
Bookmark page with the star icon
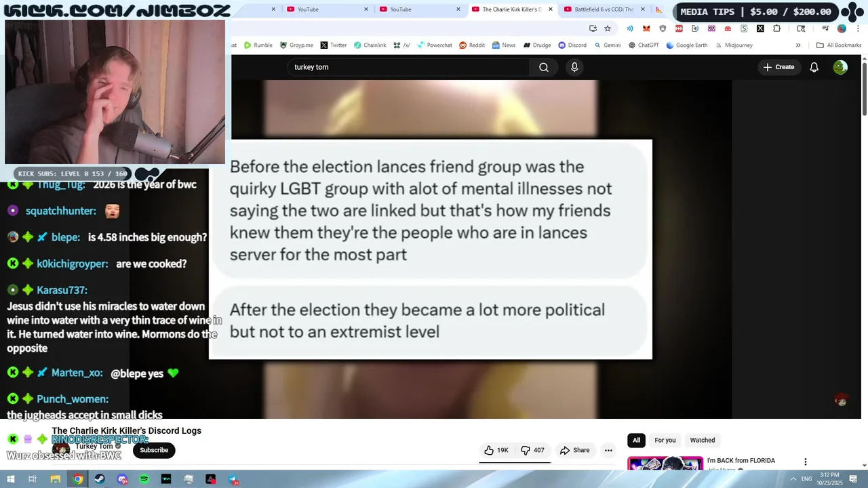coord(608,28)
